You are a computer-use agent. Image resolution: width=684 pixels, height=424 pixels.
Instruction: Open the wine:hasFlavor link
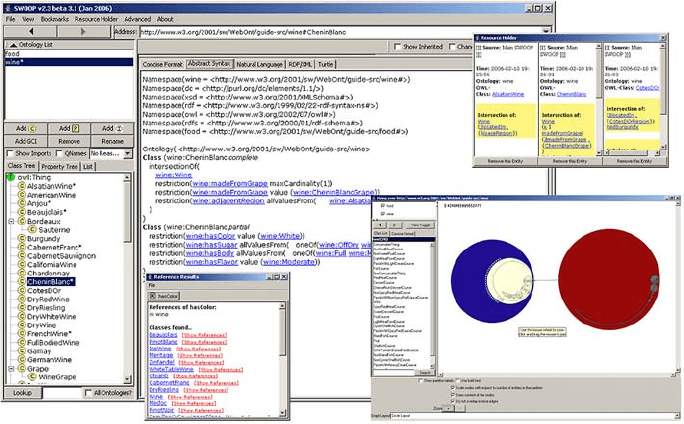click(212, 262)
